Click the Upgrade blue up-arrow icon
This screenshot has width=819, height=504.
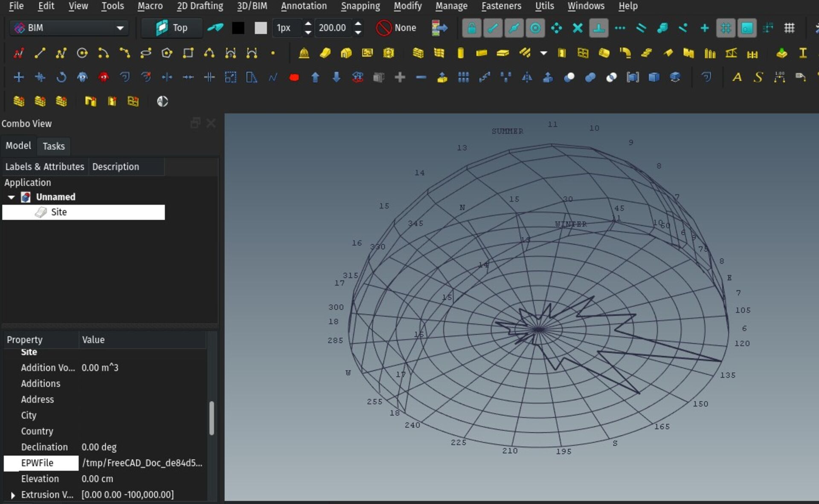click(315, 77)
